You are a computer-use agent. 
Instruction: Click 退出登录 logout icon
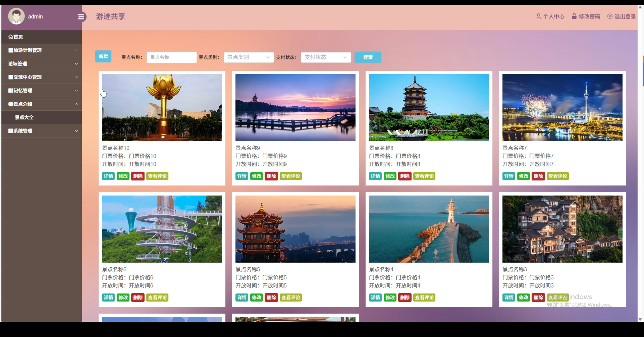tap(610, 16)
